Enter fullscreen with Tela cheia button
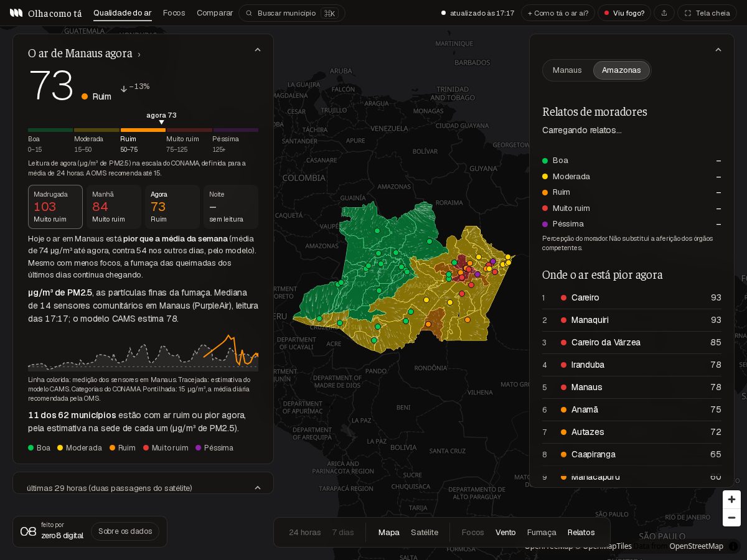 tap(707, 13)
